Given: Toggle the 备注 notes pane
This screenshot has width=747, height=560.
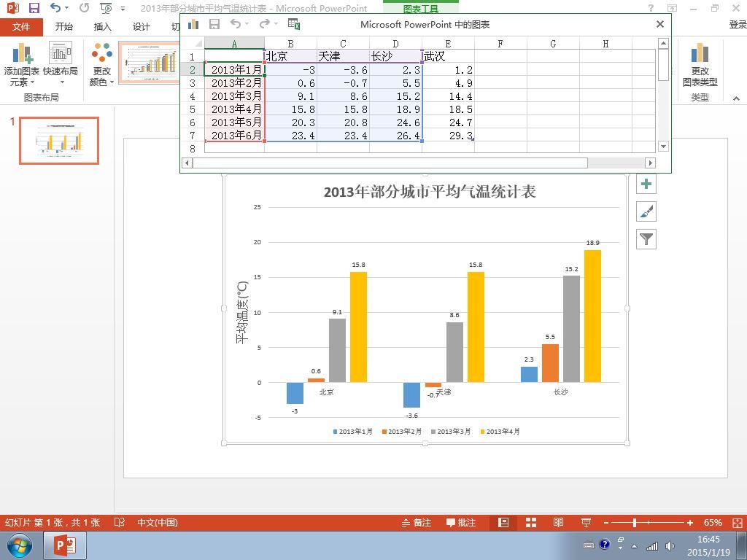Looking at the screenshot, I should [x=416, y=522].
